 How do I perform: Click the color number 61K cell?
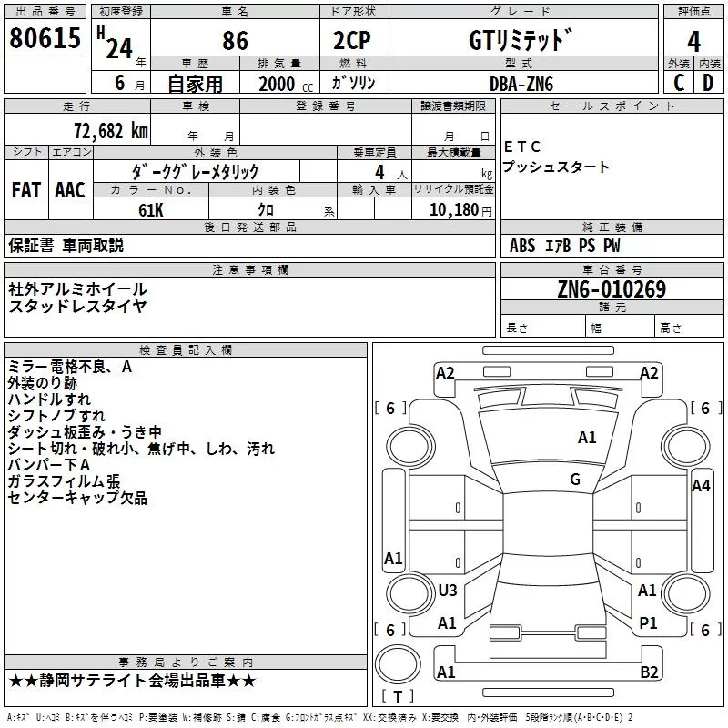click(x=151, y=209)
